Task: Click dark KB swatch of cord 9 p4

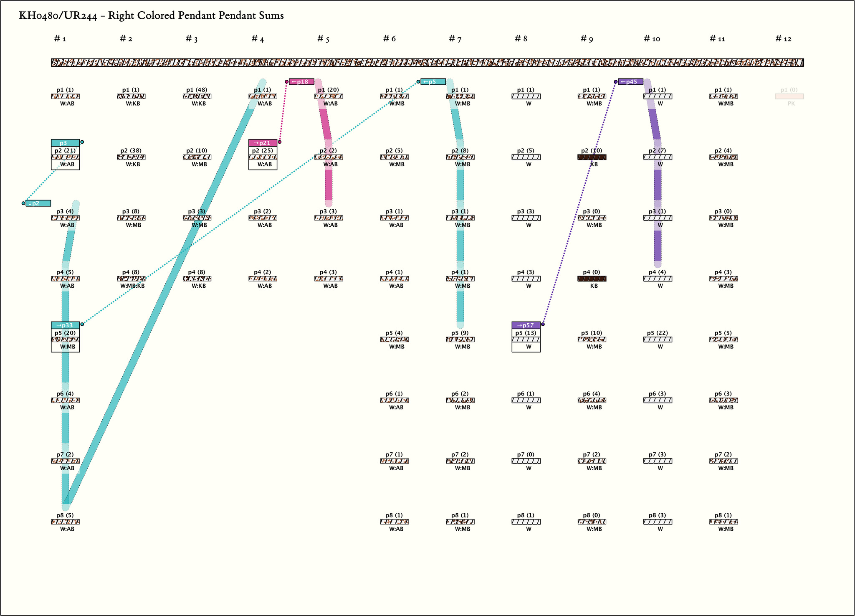Action: point(592,279)
